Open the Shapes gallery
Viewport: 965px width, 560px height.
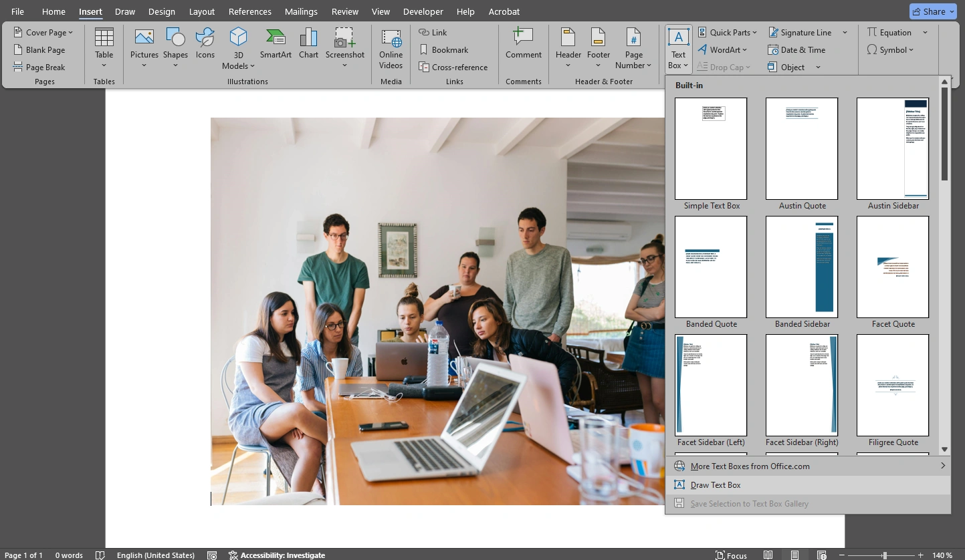point(175,47)
